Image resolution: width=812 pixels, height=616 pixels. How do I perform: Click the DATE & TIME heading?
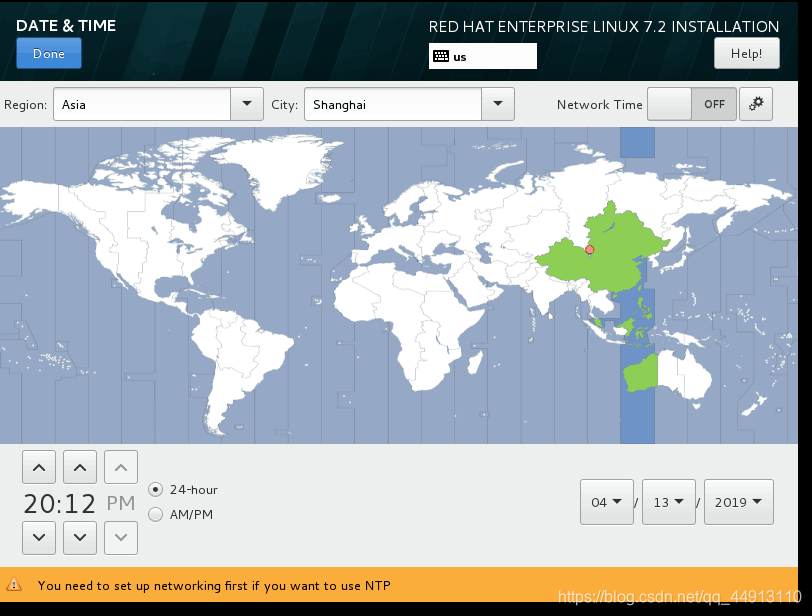click(x=66, y=26)
